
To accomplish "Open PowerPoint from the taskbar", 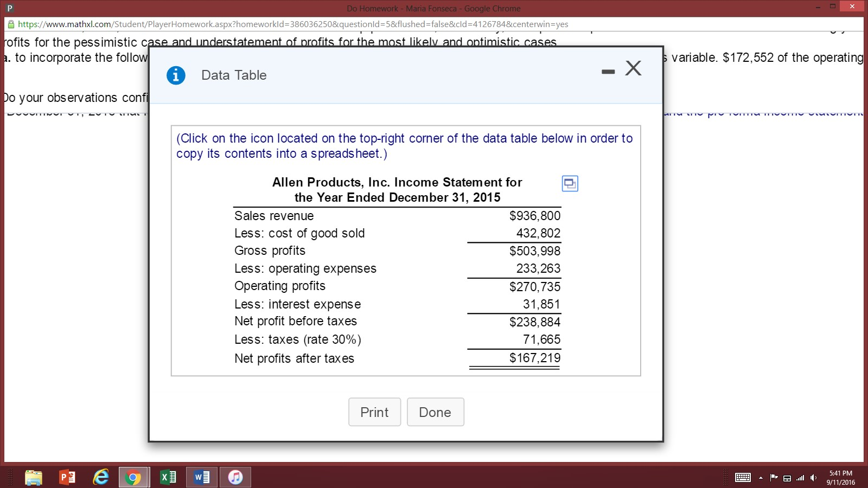I will click(x=67, y=477).
